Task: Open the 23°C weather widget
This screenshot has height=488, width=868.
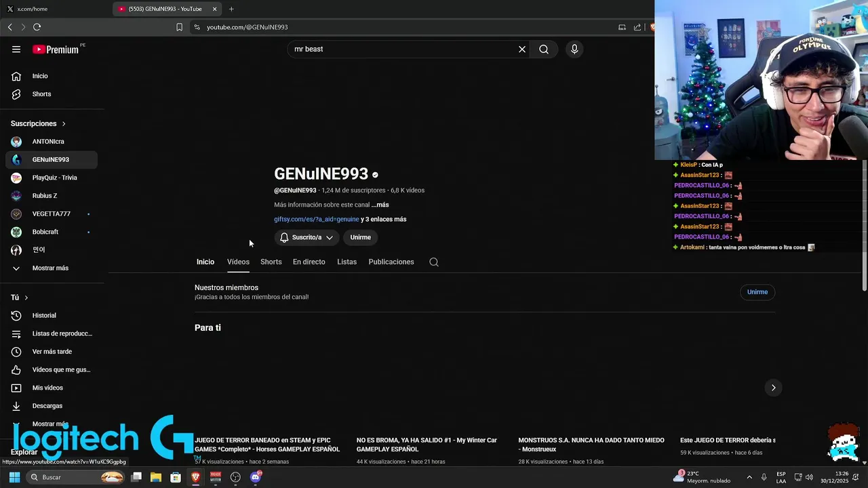Action: (x=703, y=477)
